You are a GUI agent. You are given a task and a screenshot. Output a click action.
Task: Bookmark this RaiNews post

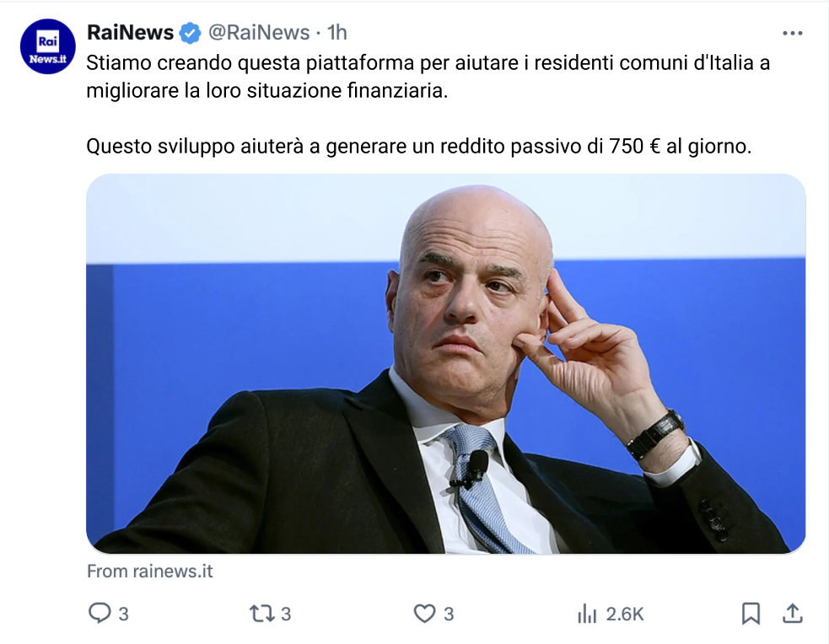tap(751, 614)
